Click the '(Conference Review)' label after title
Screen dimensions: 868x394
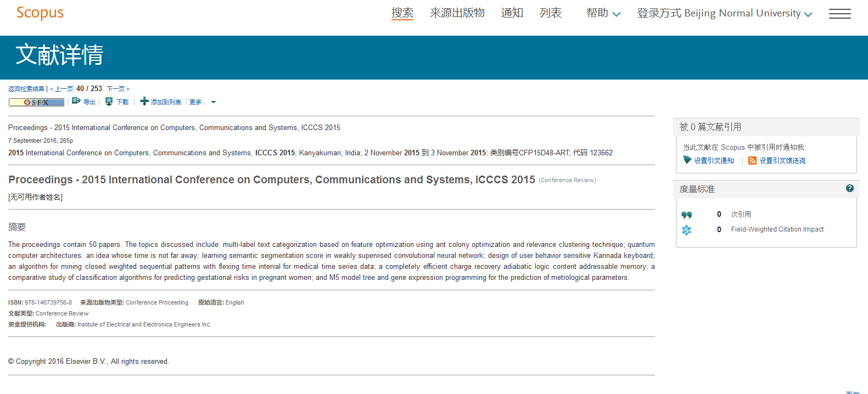pos(567,181)
